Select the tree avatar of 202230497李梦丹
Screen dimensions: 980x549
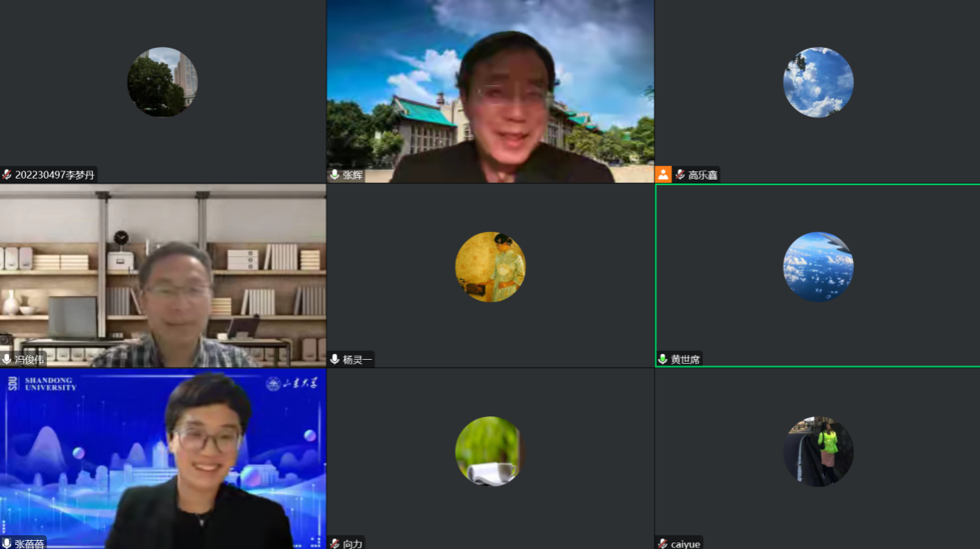click(x=162, y=82)
